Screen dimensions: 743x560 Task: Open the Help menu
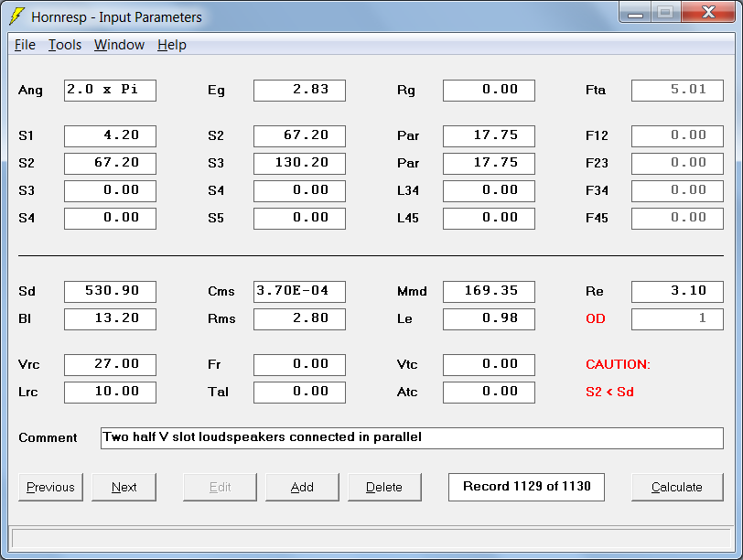(x=172, y=45)
